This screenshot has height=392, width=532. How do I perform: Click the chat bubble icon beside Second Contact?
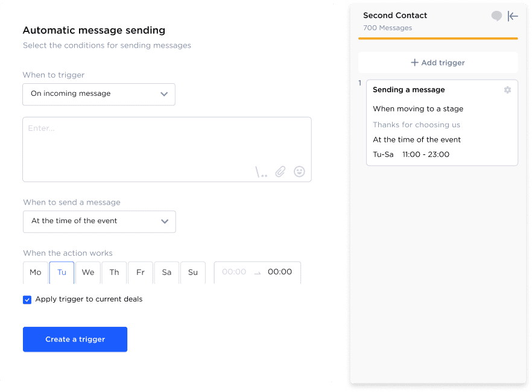(496, 16)
